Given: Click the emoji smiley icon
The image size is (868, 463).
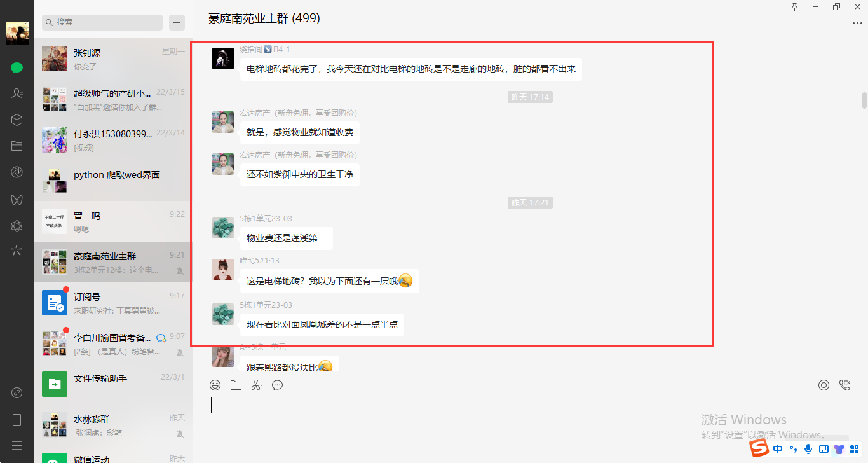Looking at the screenshot, I should click(x=215, y=385).
